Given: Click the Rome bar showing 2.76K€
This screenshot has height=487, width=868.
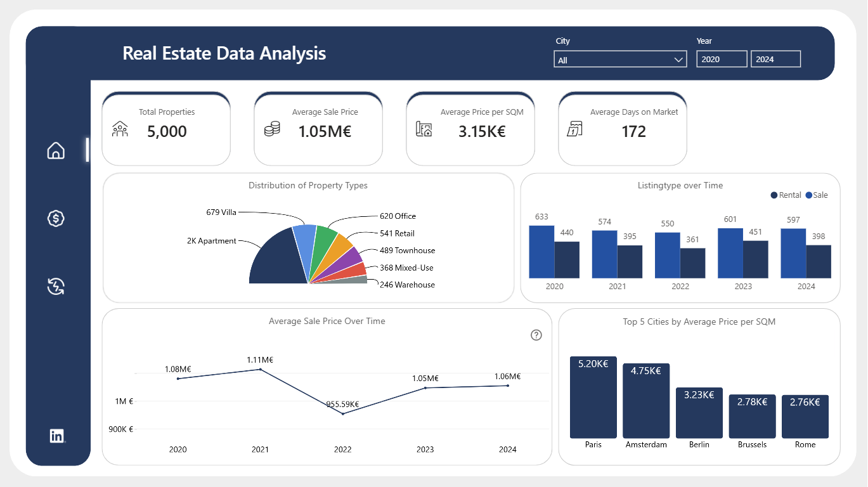Looking at the screenshot, I should (x=805, y=417).
